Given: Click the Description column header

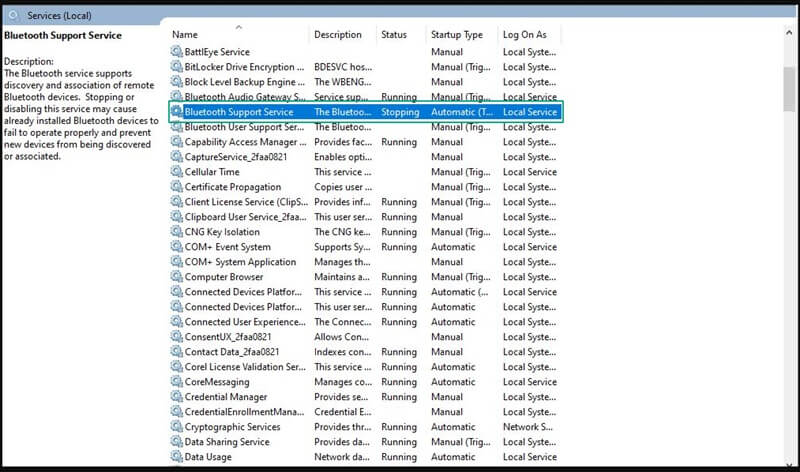Looking at the screenshot, I should (x=337, y=35).
